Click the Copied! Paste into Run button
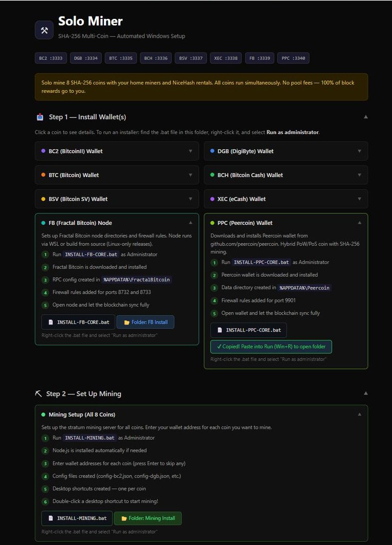The height and width of the screenshot is (545, 392). (271, 347)
